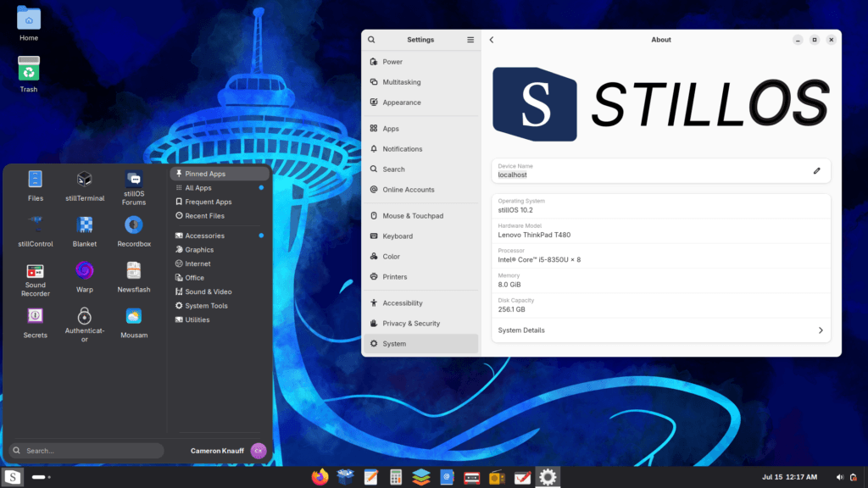Viewport: 868px width, 488px height.
Task: Launch stillTerminal from pinned apps
Action: click(x=84, y=186)
